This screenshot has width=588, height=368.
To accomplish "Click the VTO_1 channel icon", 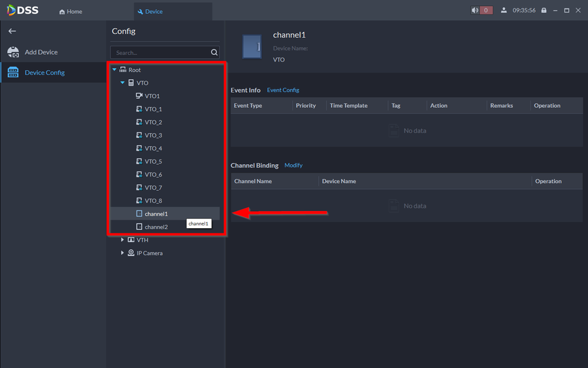I will click(139, 109).
